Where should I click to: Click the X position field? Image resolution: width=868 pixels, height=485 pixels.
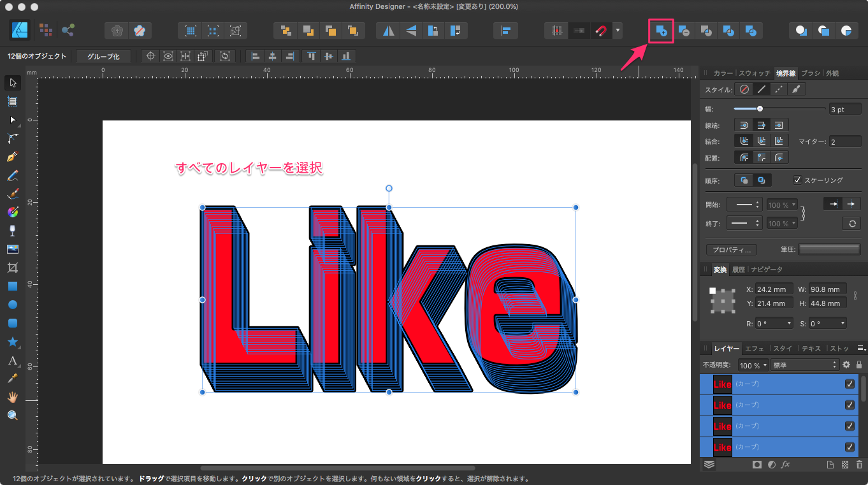click(774, 289)
